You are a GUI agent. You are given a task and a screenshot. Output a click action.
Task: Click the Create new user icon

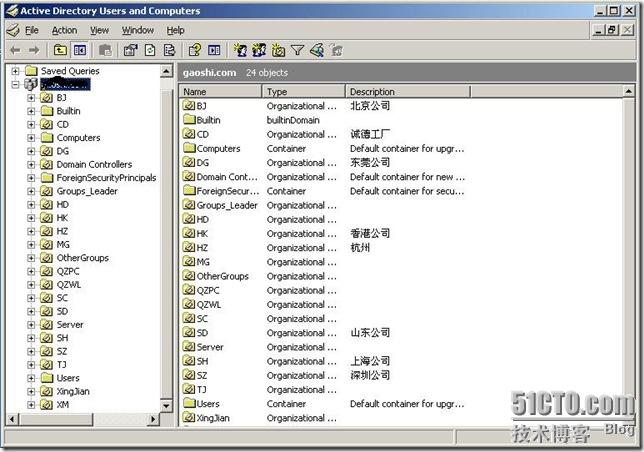(x=240, y=50)
